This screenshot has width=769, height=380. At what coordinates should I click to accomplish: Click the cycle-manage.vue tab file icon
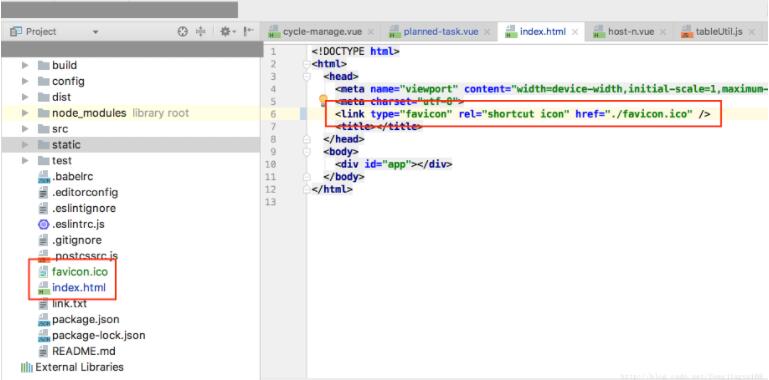coord(274,32)
